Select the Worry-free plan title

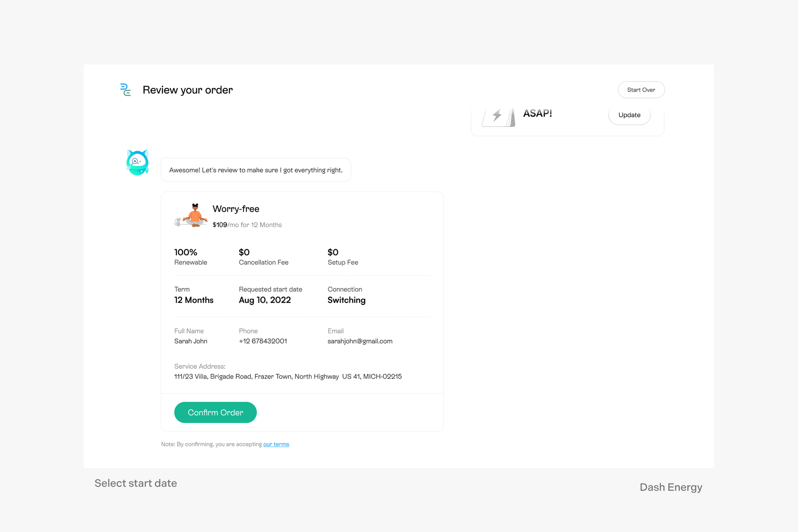[236, 209]
